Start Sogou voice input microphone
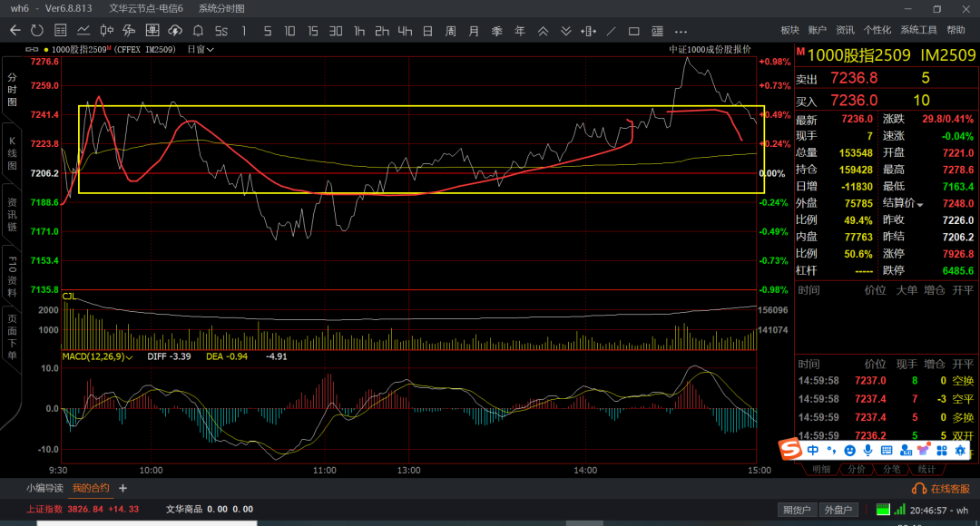This screenshot has width=980, height=526. (867, 451)
